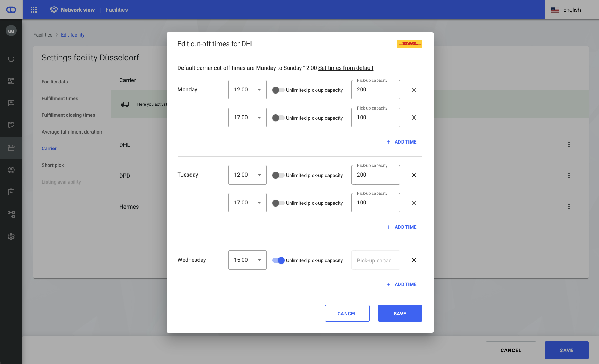Toggle unlimited capacity for Tuesday 17:00
This screenshot has width=599, height=364.
tap(278, 203)
